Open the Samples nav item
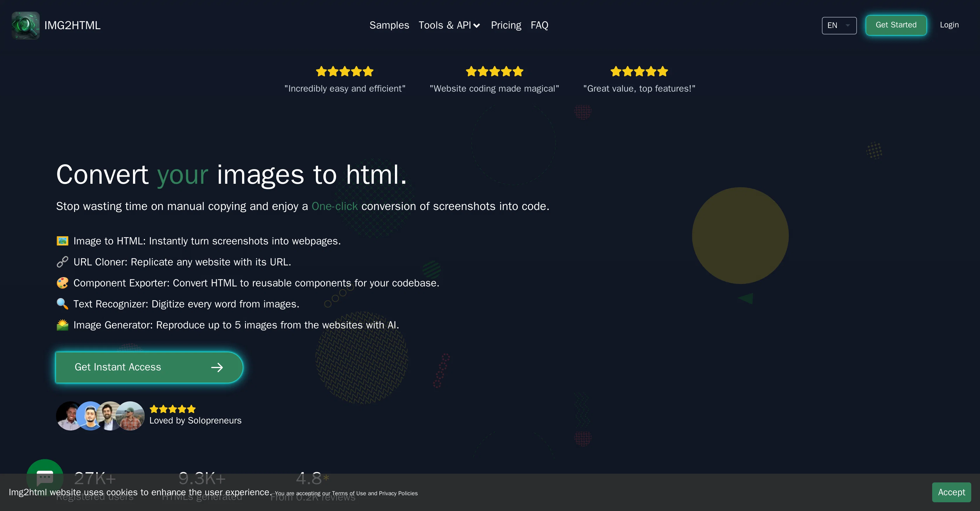The width and height of the screenshot is (980, 511). (x=389, y=25)
